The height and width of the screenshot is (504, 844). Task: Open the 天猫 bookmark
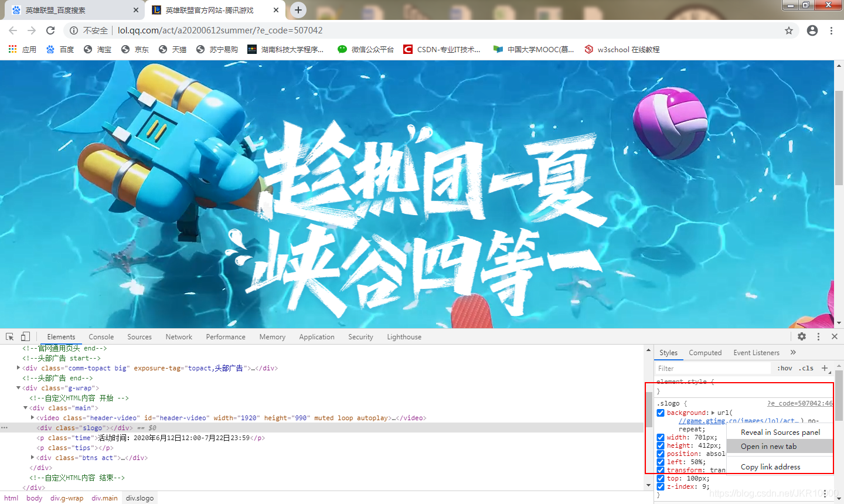172,49
